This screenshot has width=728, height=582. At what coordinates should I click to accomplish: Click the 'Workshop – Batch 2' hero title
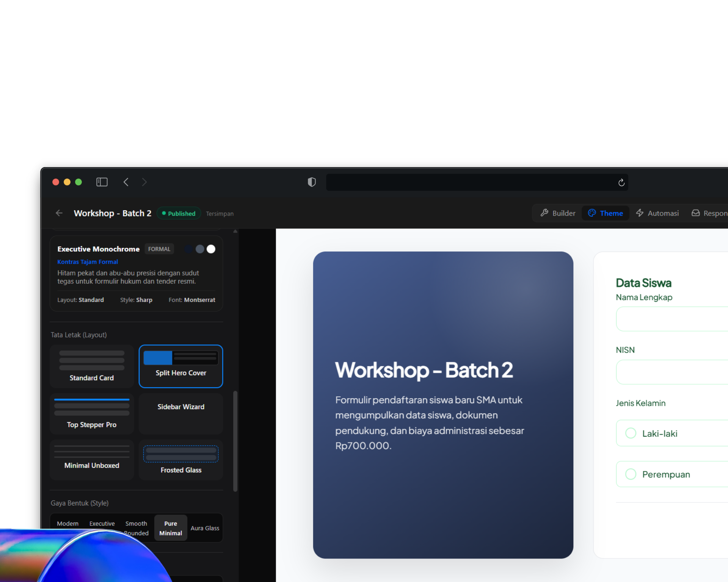click(x=424, y=370)
